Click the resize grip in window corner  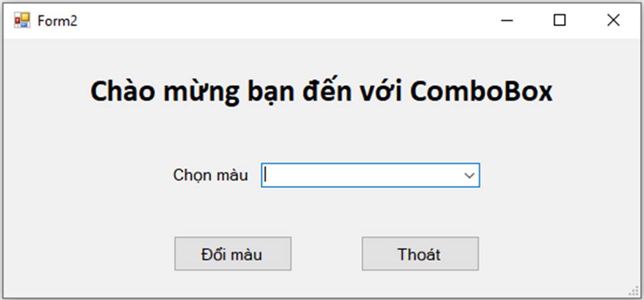point(633,291)
